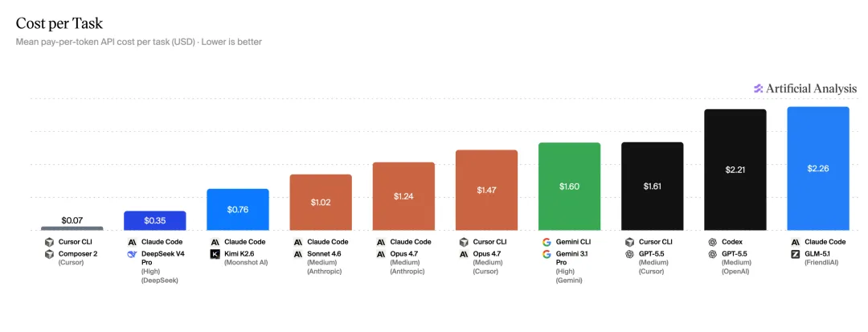The image size is (868, 332).
Task: Click the $0.76 Kimi K2.6 bar
Action: [x=238, y=210]
